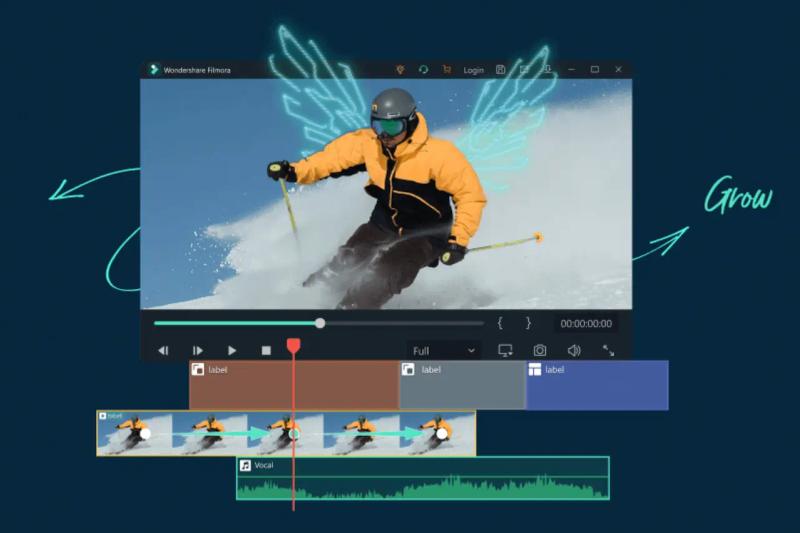This screenshot has height=533, width=800.
Task: Open the shopping cart icon
Action: click(x=446, y=69)
